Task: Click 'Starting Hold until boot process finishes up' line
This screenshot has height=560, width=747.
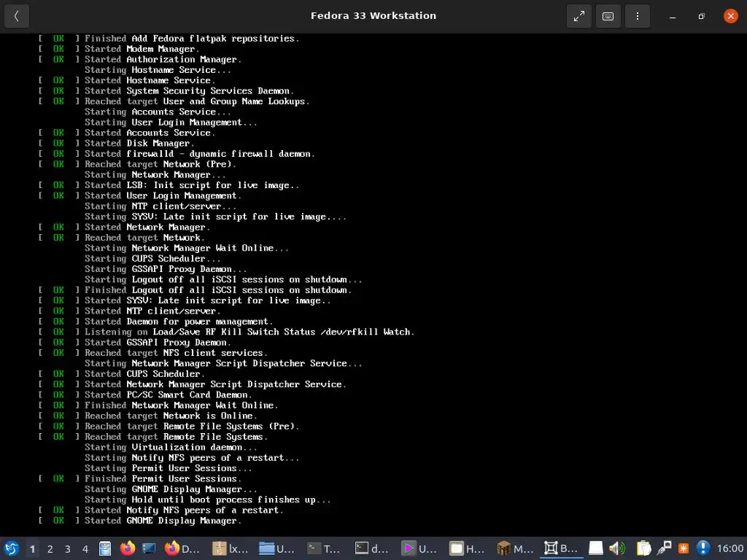Action: click(208, 499)
